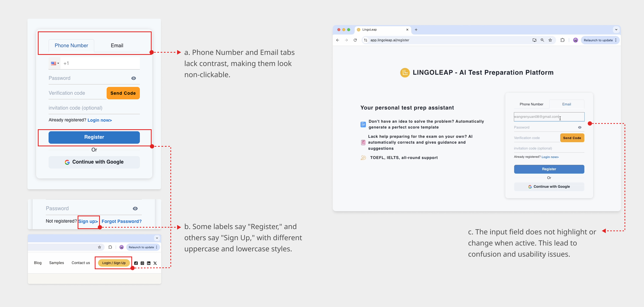Open the LinkedIn social icon
This screenshot has width=644, height=307.
pyautogui.click(x=149, y=263)
